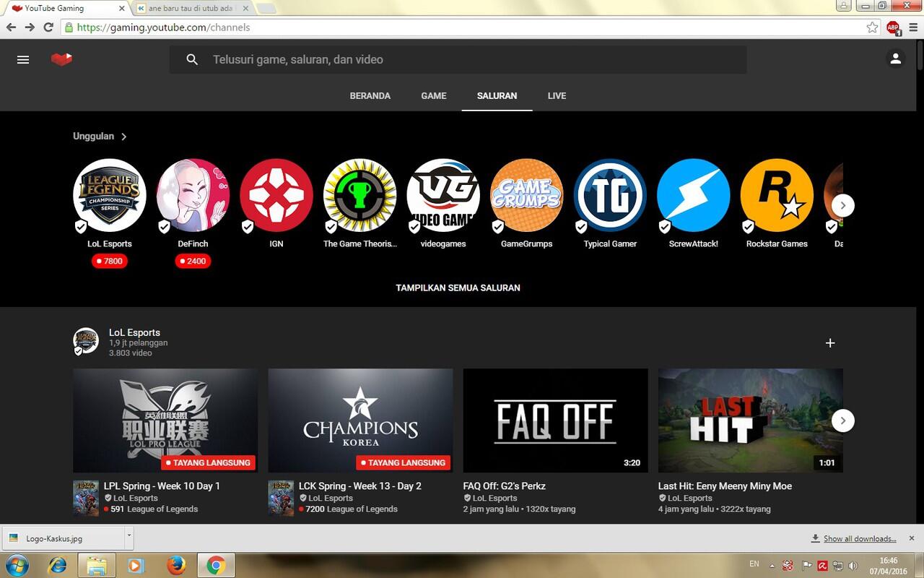This screenshot has width=924, height=578.
Task: Show next featured channels with right arrow
Action: click(x=843, y=206)
